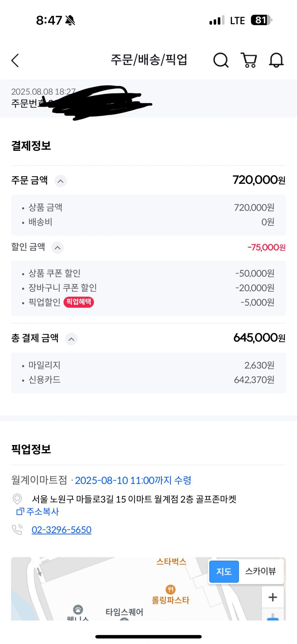Image resolution: width=297 pixels, height=644 pixels.
Task: Tap the phone call icon
Action: (17, 530)
